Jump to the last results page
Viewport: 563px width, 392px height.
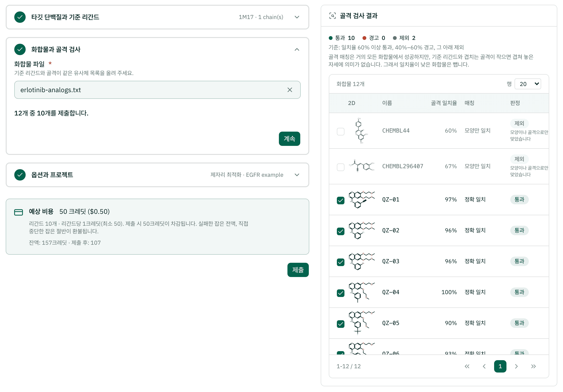(533, 366)
